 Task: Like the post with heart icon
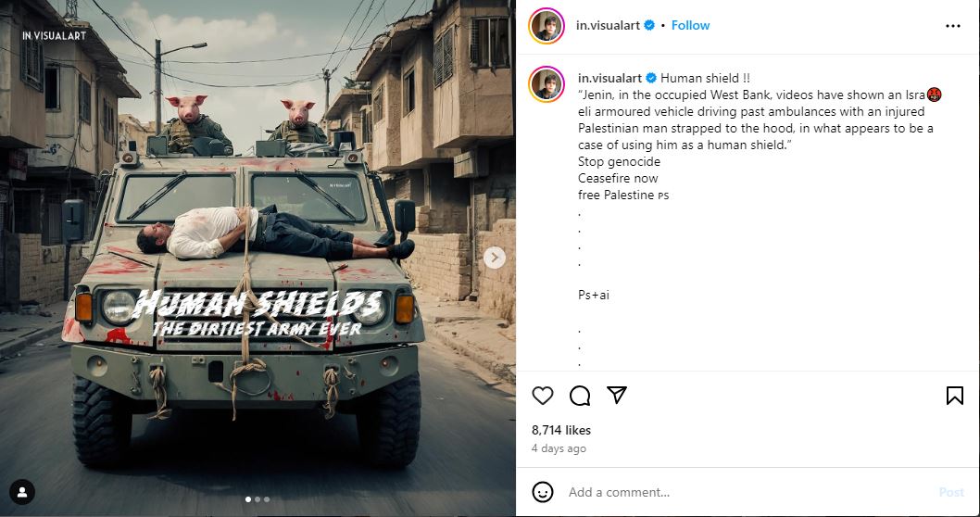pyautogui.click(x=543, y=396)
